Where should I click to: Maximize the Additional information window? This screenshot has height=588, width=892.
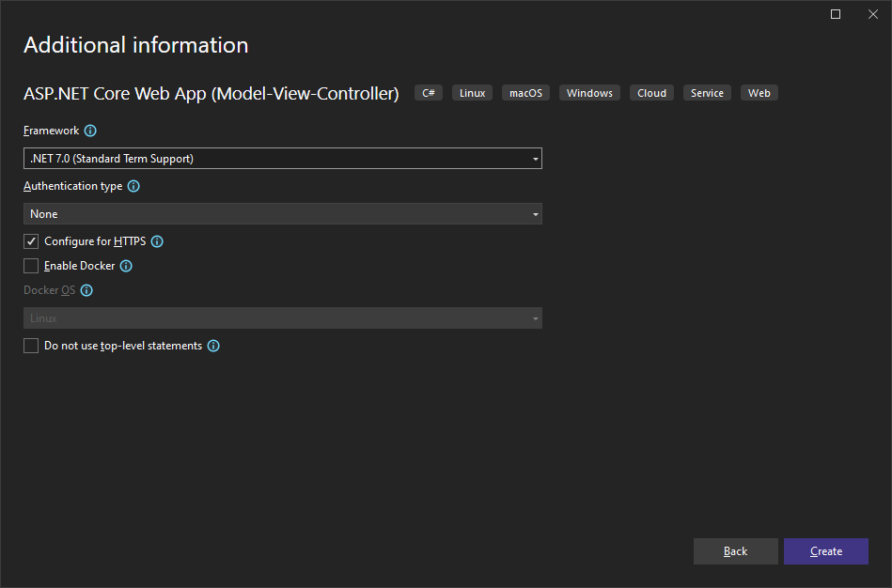(836, 14)
